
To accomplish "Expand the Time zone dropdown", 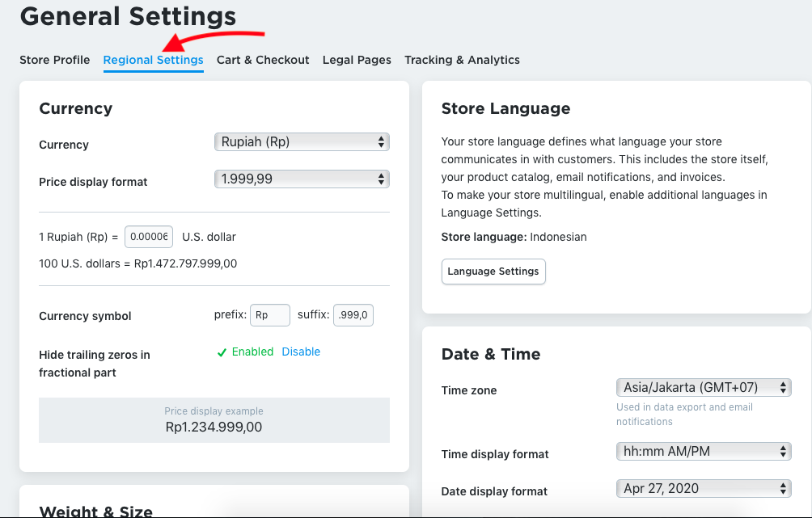I will tap(703, 387).
